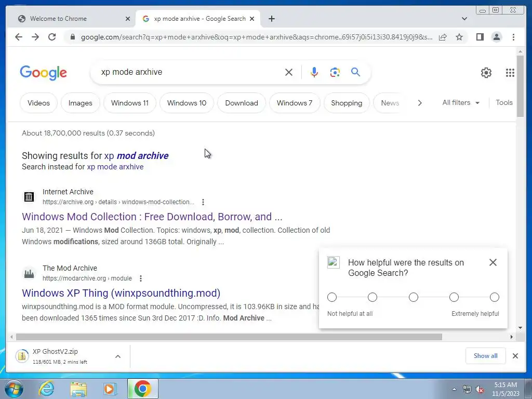Open Windows Explorer from taskbar
The height and width of the screenshot is (399, 532).
tap(78, 389)
